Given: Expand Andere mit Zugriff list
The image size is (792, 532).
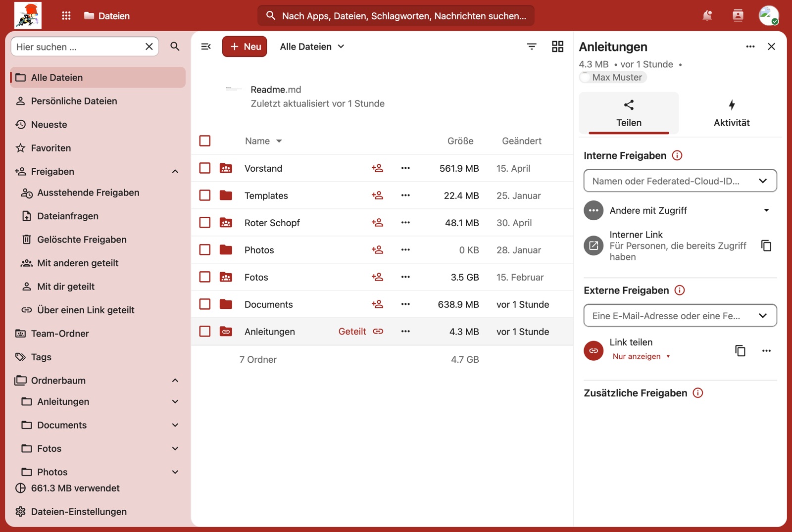Looking at the screenshot, I should point(766,210).
